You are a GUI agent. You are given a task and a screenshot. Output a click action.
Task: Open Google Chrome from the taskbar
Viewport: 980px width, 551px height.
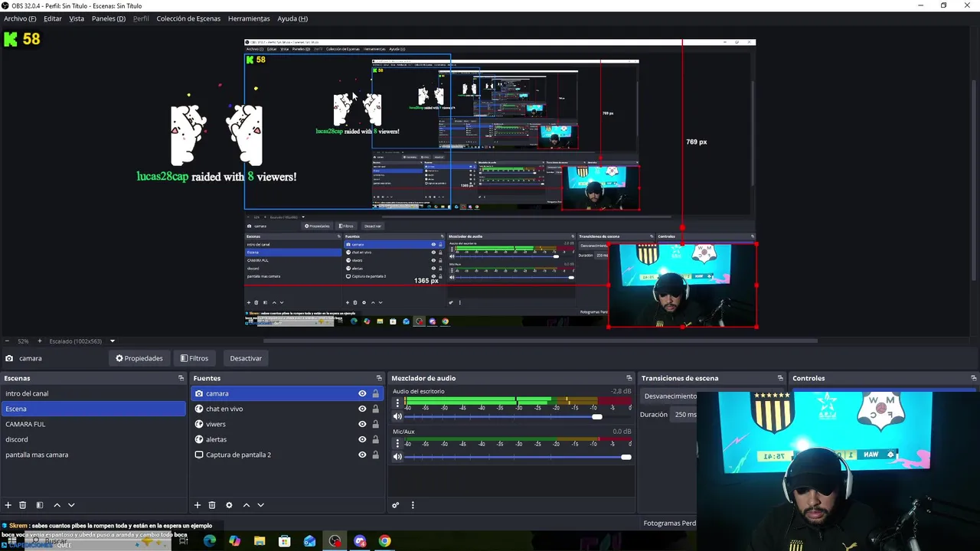pyautogui.click(x=384, y=541)
